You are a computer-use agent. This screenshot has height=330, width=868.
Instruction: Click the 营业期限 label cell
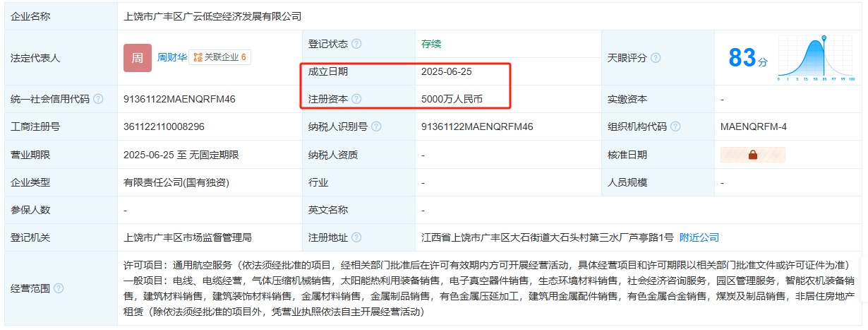61,155
